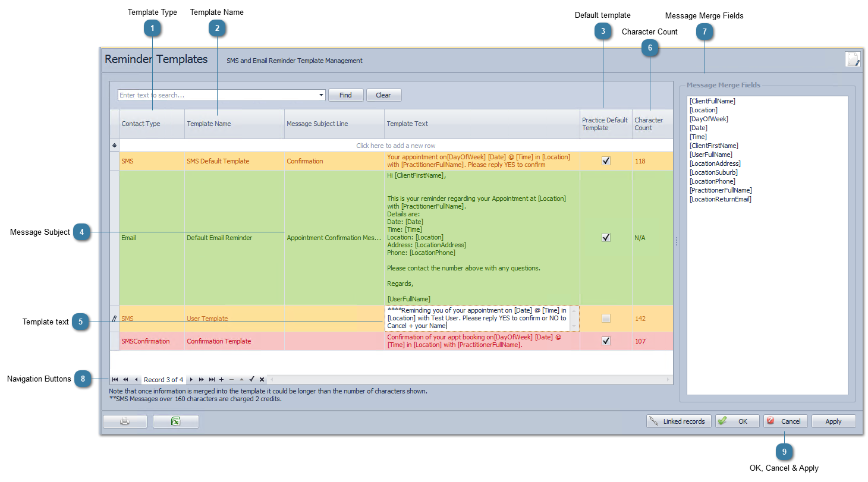Click the edit record triangle icon
Viewport: 868px width, 482px height.
pyautogui.click(x=241, y=380)
